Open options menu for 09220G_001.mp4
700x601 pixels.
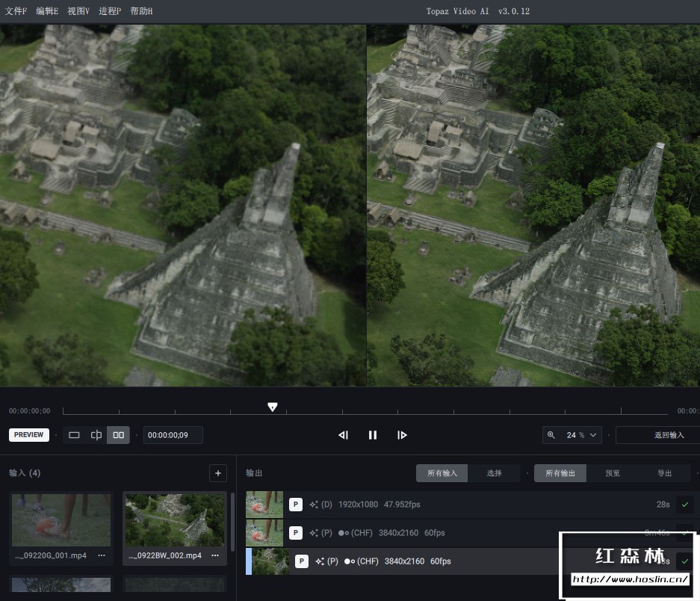click(102, 555)
